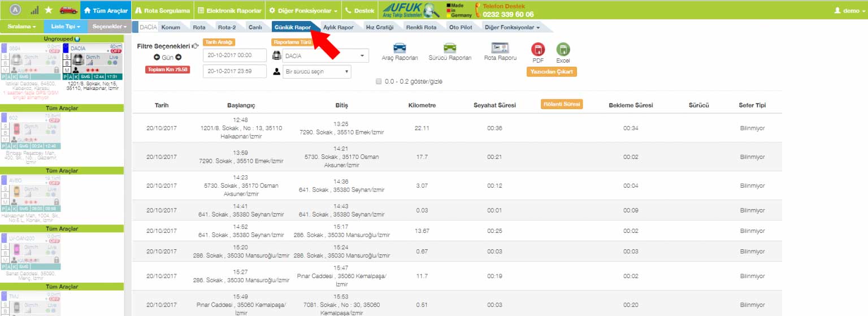Image resolution: width=868 pixels, height=316 pixels.
Task: Expand Diğer Fonksiyonlar in green top bar
Action: coord(303,10)
